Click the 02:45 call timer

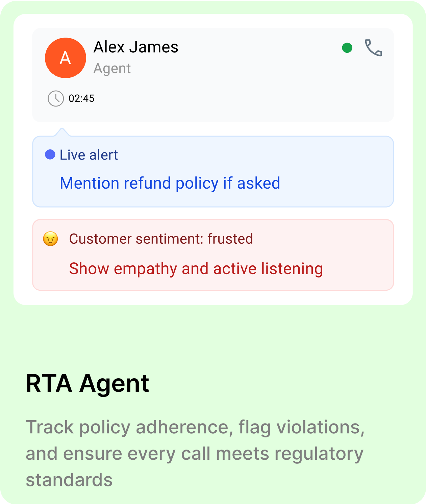point(81,98)
